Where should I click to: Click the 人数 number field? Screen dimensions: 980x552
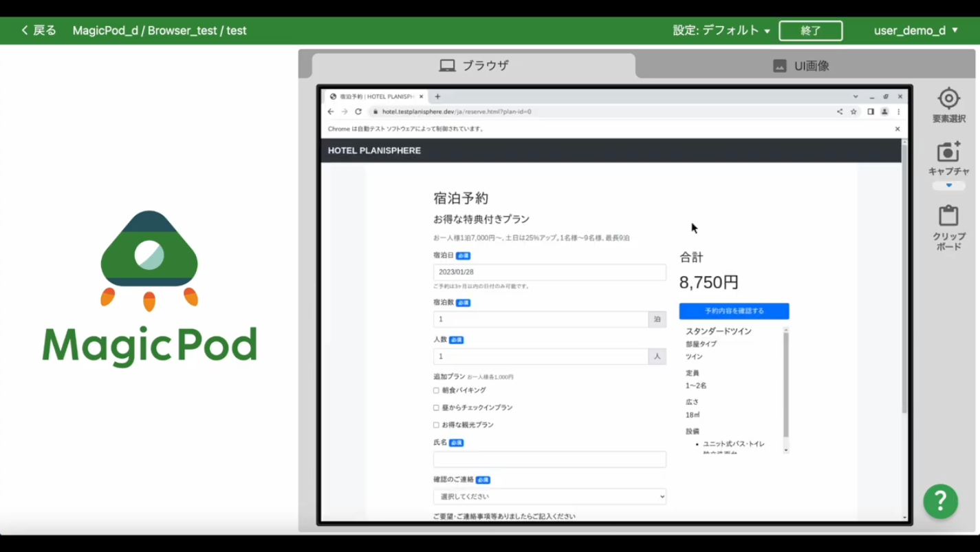[541, 357]
